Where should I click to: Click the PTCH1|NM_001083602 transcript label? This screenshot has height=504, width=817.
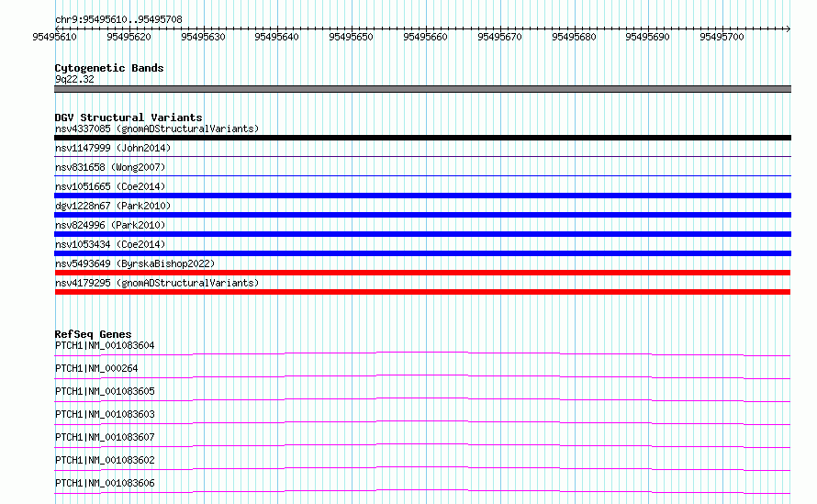pyautogui.click(x=105, y=460)
